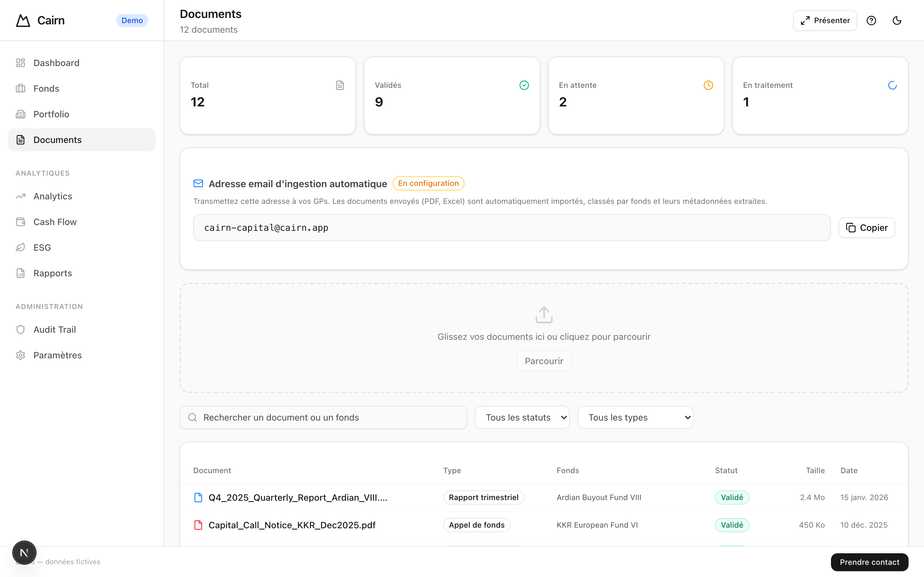Click the round N avatar badge
This screenshot has height=577, width=924.
24,552
